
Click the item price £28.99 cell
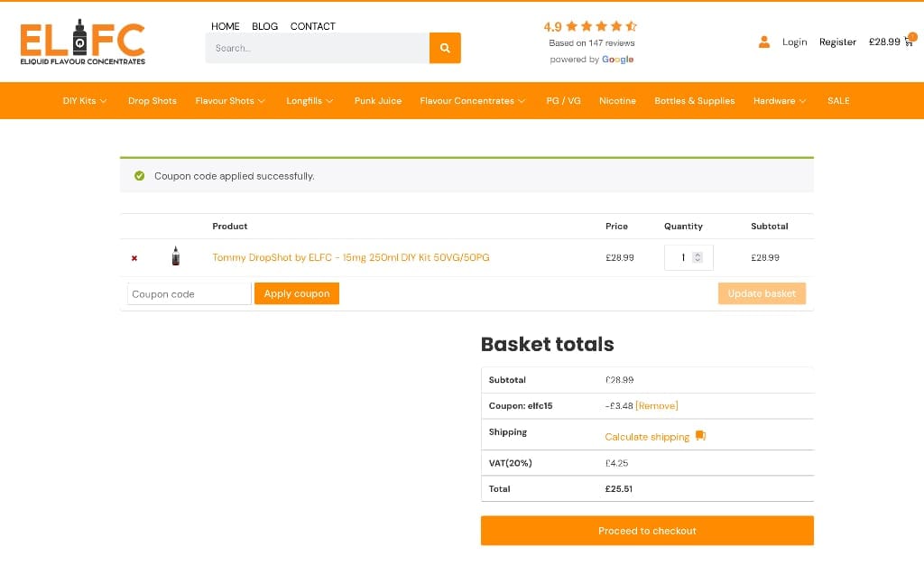click(x=619, y=258)
